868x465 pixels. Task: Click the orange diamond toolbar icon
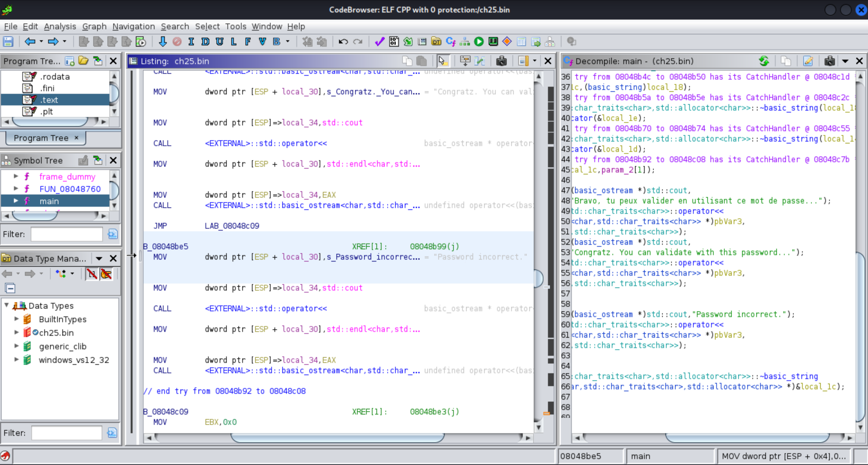point(507,42)
